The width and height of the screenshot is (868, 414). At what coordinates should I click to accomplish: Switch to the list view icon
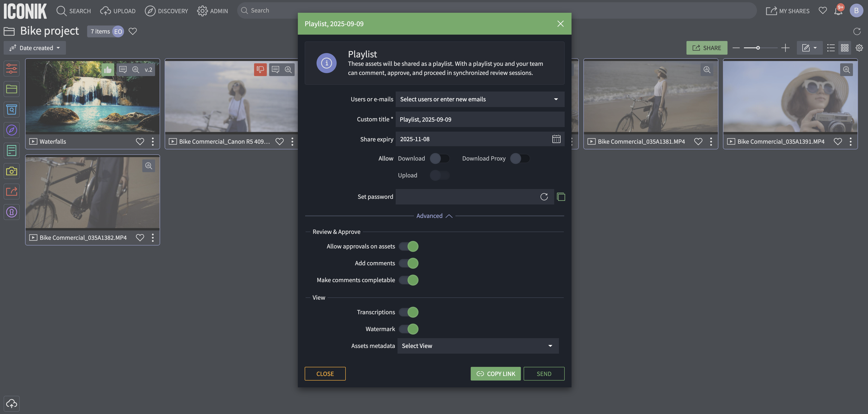coord(831,48)
